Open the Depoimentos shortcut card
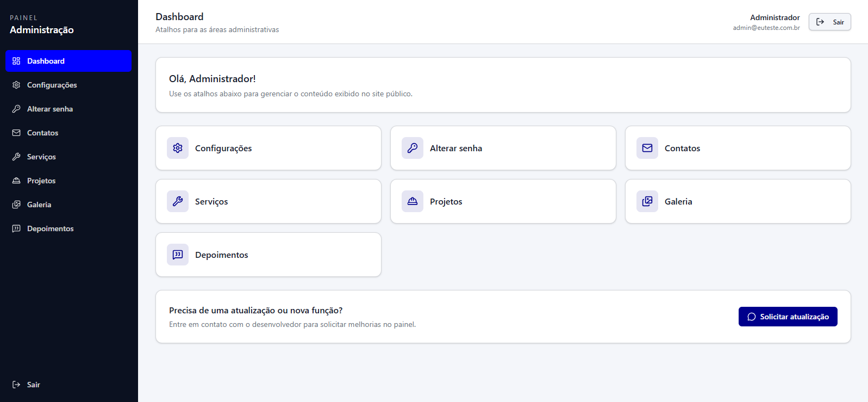Viewport: 868px width, 402px height. (268, 255)
